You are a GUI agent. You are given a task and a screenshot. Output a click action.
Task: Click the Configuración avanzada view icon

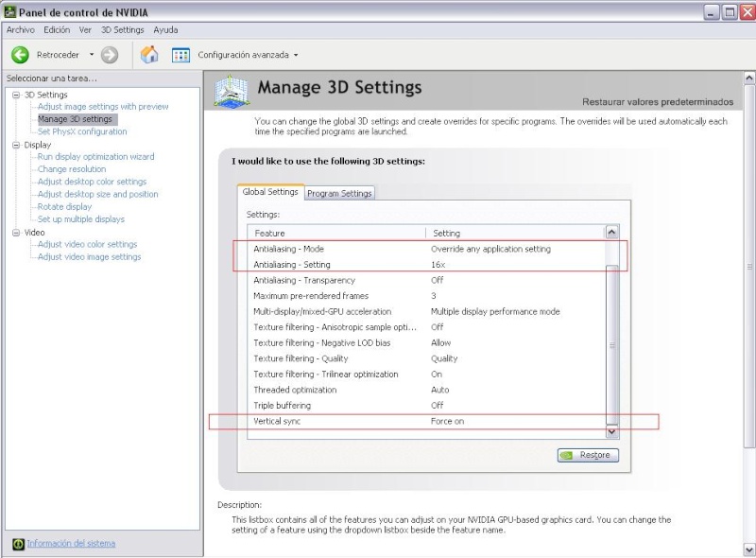(180, 55)
